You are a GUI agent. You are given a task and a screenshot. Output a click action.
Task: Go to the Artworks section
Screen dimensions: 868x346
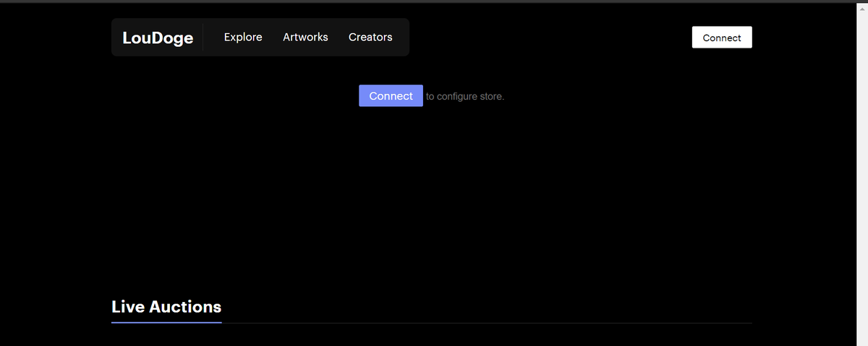(x=305, y=37)
